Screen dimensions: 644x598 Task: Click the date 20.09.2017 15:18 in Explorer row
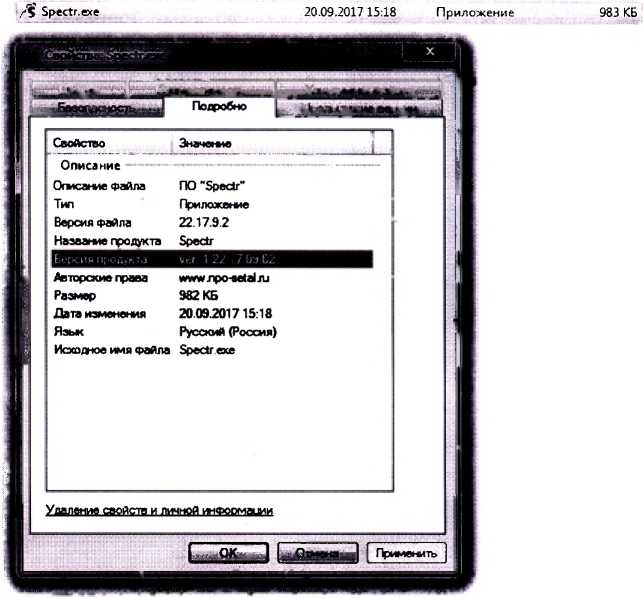point(350,12)
